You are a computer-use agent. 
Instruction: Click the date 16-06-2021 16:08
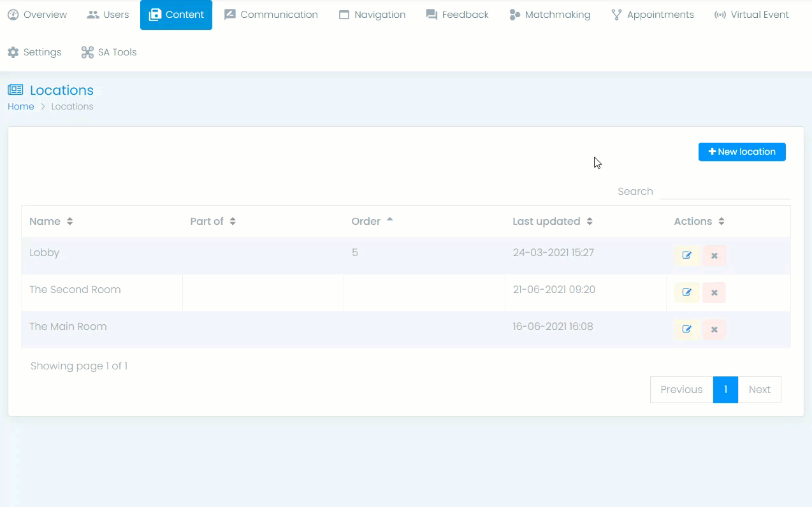[x=553, y=327]
